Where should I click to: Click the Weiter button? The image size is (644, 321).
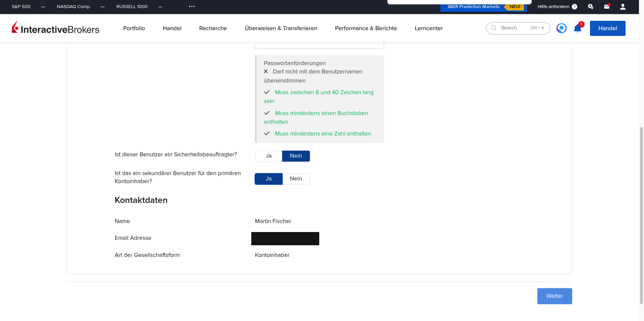[554, 296]
